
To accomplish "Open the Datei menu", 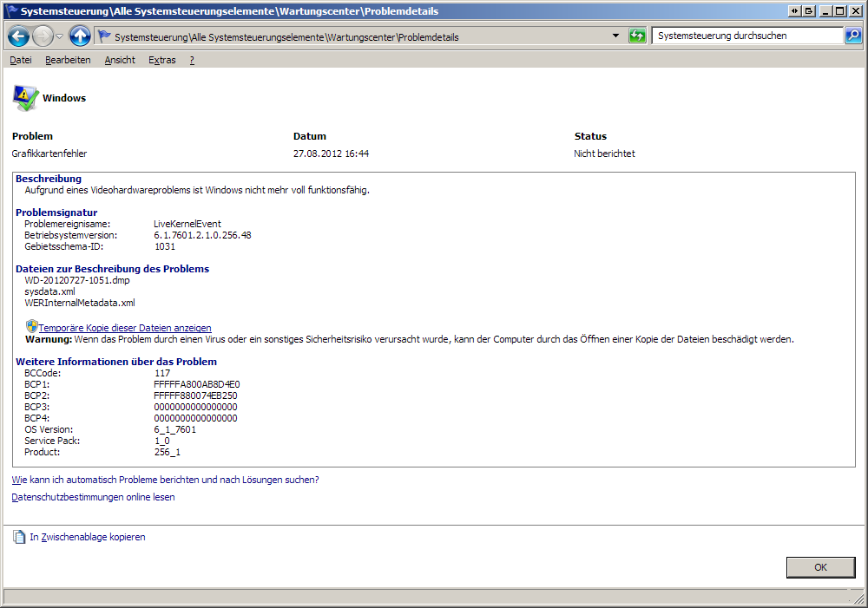I will coord(21,60).
